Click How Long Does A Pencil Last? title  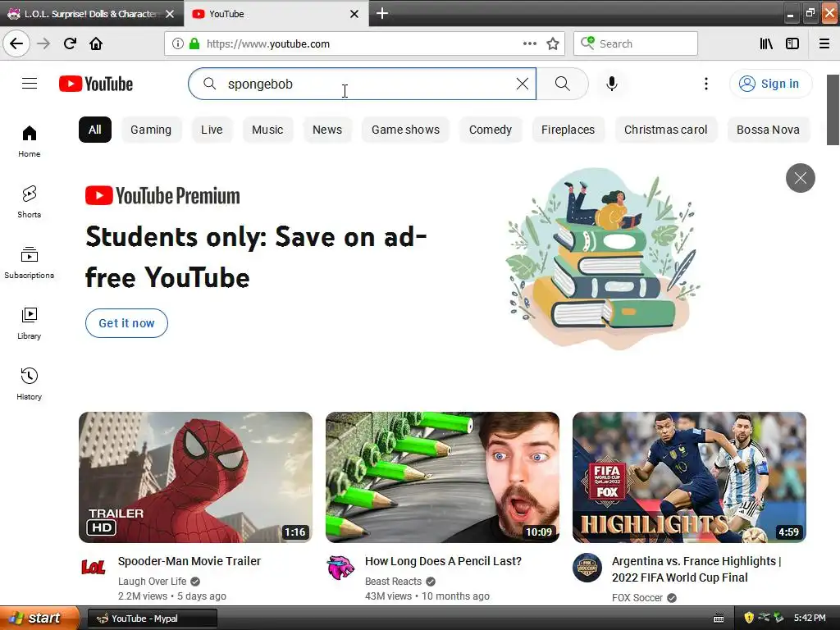click(x=443, y=561)
